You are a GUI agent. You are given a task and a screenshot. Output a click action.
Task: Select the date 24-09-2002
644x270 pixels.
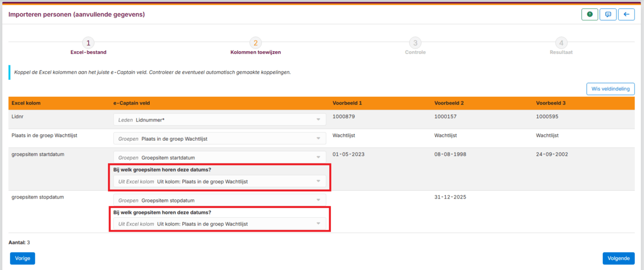click(x=553, y=155)
